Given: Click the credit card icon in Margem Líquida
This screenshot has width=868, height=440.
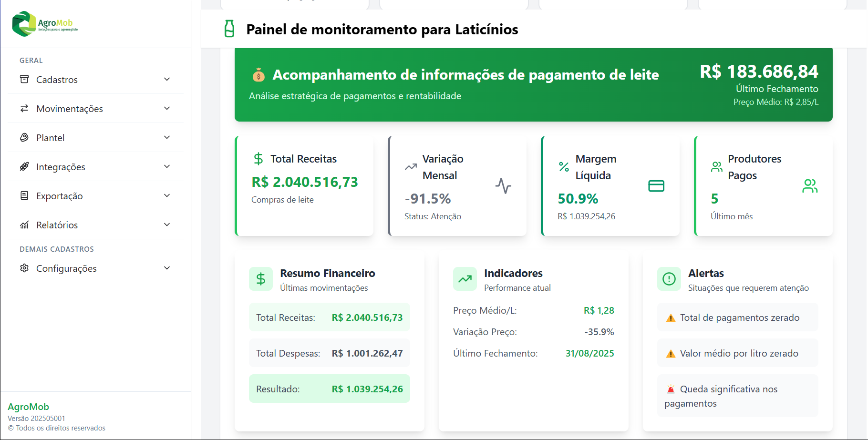Looking at the screenshot, I should pyautogui.click(x=656, y=186).
